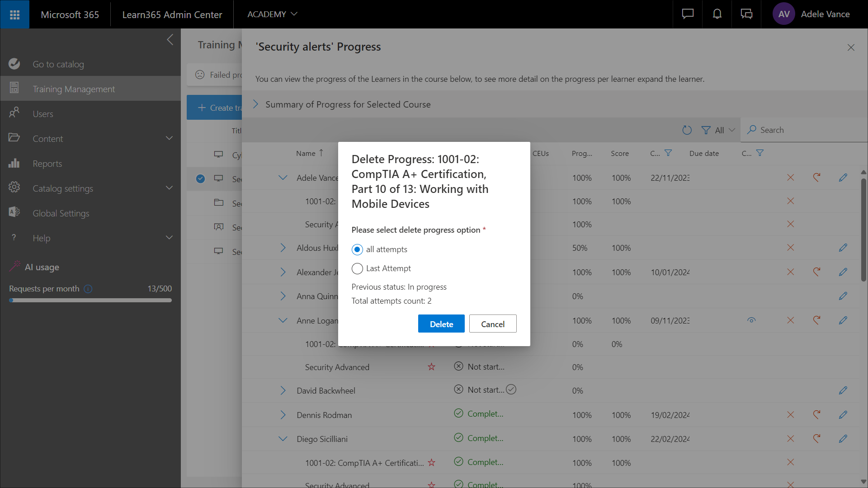868x488 pixels.
Task: Open the Microsoft 365 app launcher
Action: pyautogui.click(x=14, y=14)
